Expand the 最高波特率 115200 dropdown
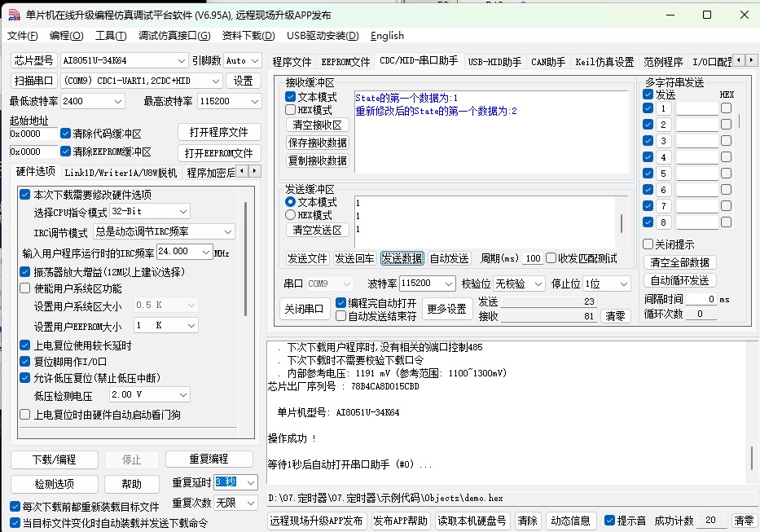The width and height of the screenshot is (760, 532). pyautogui.click(x=254, y=101)
